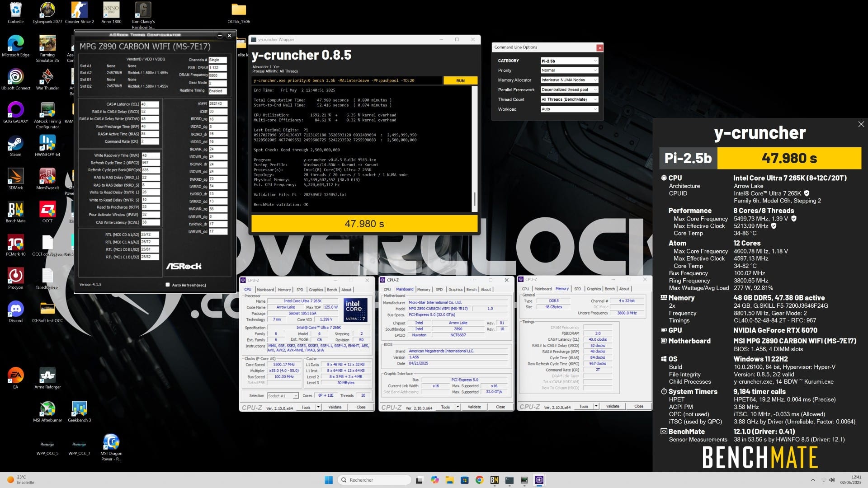Open the Geekbench 3 desktop icon

coord(79,411)
